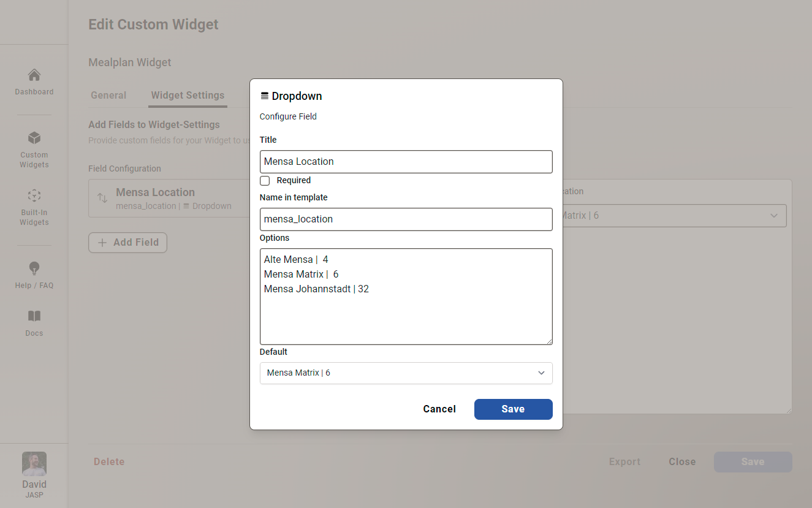Switch to the General tab
812x508 pixels.
tap(108, 95)
